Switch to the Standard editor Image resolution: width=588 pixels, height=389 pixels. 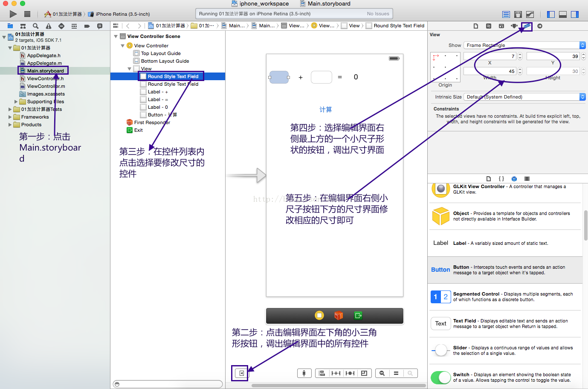coord(506,14)
